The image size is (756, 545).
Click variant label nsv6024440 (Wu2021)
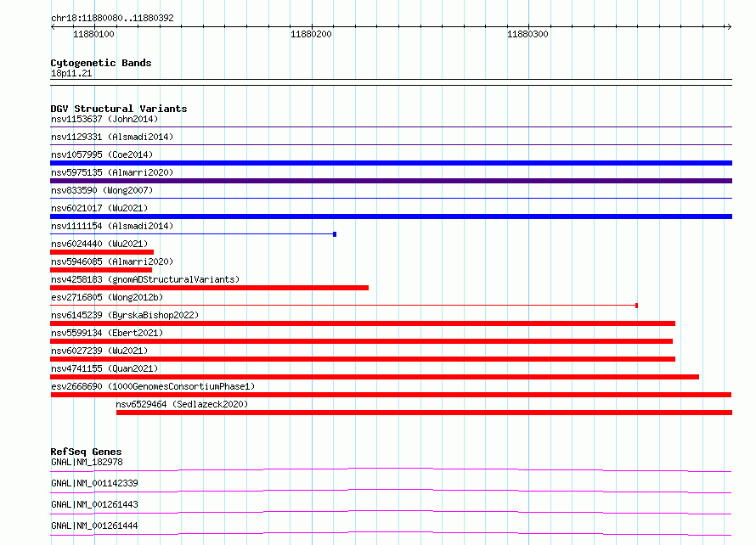(x=99, y=244)
